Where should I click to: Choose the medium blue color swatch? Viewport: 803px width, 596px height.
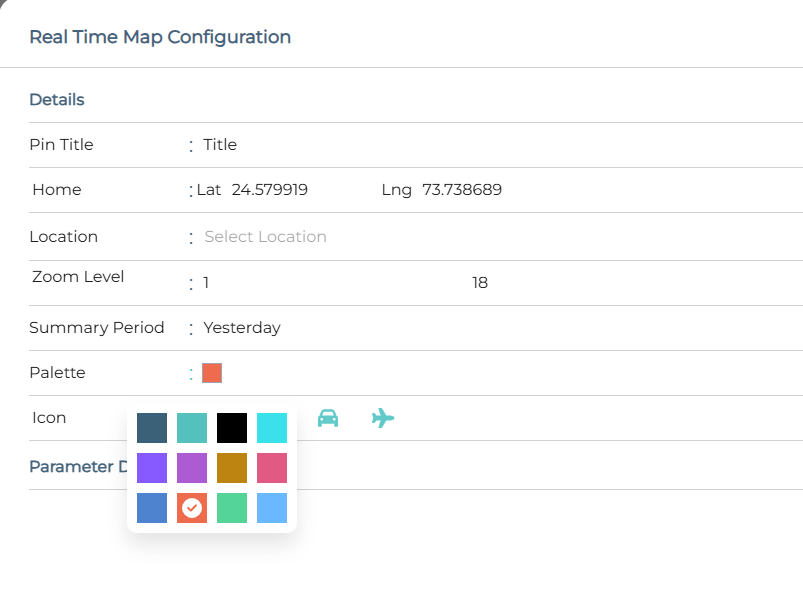(152, 508)
